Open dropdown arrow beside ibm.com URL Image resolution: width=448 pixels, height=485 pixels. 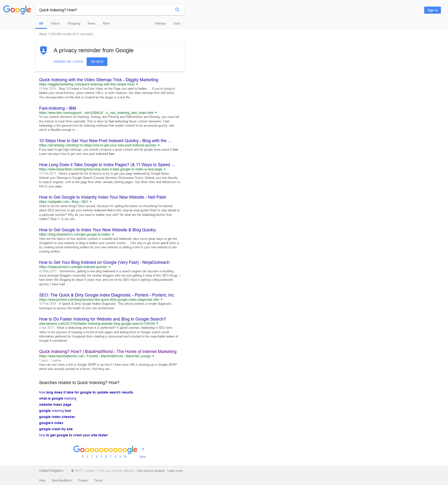[x=156, y=113]
